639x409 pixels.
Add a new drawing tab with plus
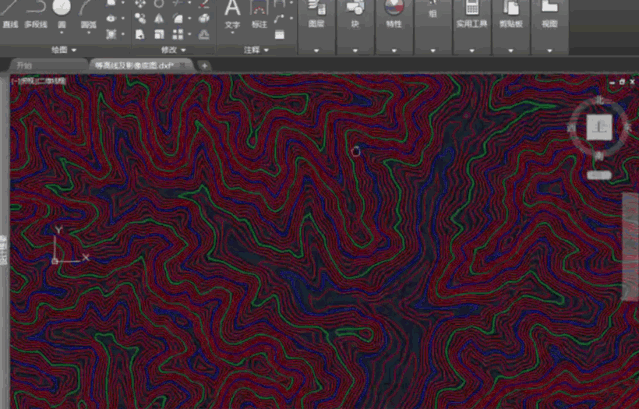tap(205, 65)
